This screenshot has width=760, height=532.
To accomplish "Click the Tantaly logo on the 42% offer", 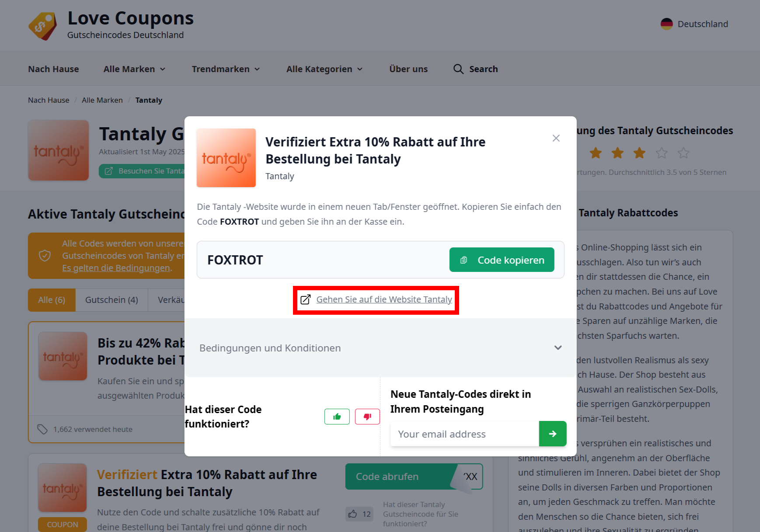I will 63,356.
